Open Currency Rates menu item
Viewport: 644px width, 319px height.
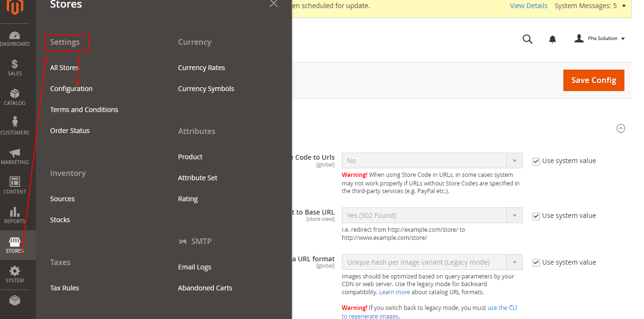coord(201,68)
